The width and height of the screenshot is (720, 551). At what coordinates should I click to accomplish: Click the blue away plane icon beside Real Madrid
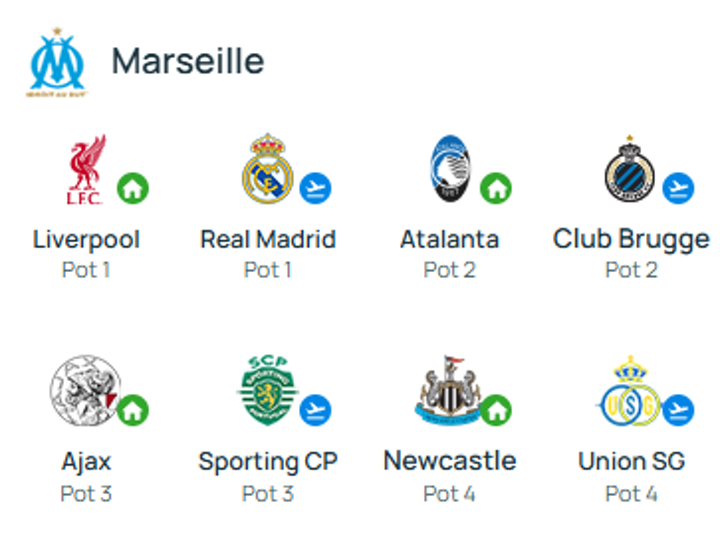point(315,187)
